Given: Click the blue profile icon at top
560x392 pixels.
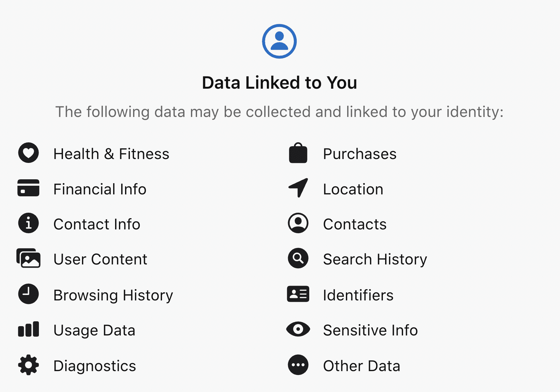Looking at the screenshot, I should point(279,41).
